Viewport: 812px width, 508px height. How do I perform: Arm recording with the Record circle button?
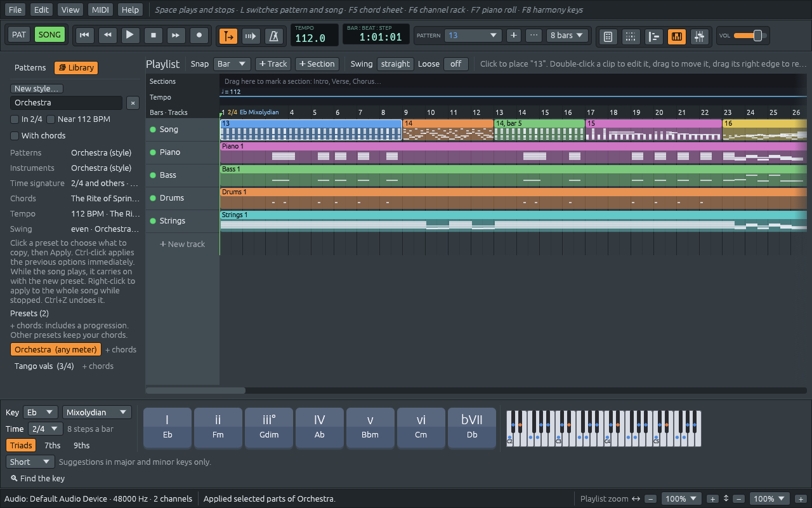[x=199, y=36]
